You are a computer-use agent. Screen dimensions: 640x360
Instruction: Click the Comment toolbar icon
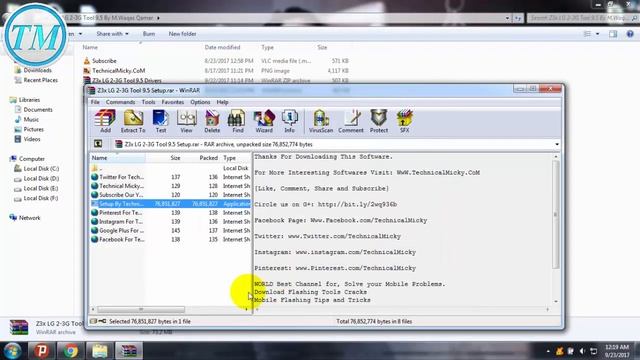351,121
